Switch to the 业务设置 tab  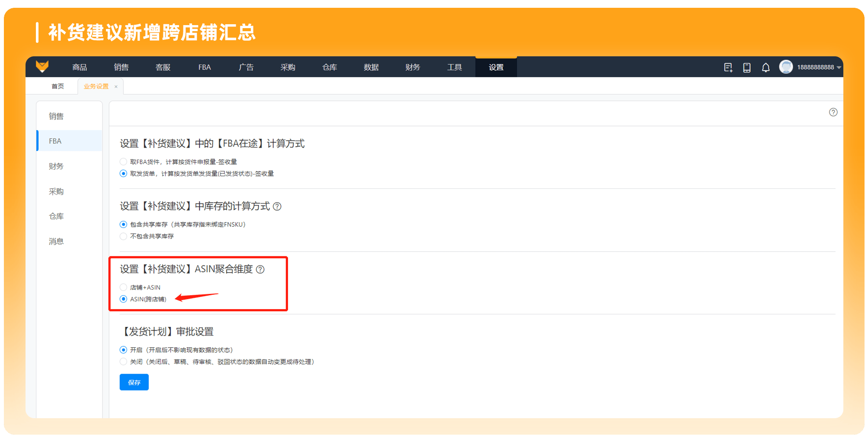[x=96, y=86]
